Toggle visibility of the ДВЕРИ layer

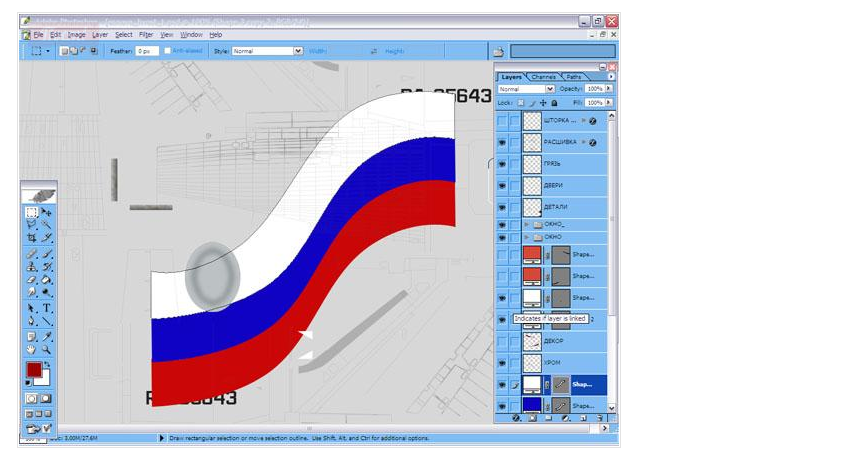(502, 186)
